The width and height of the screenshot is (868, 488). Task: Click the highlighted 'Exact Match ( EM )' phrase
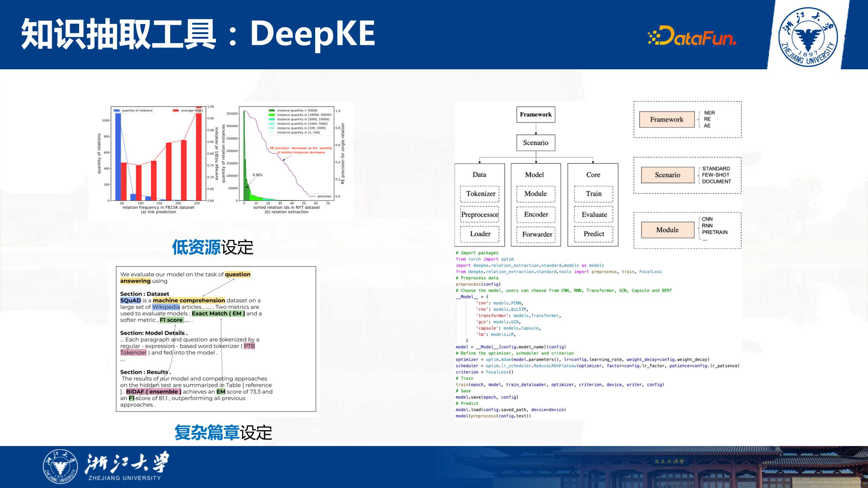tap(218, 313)
